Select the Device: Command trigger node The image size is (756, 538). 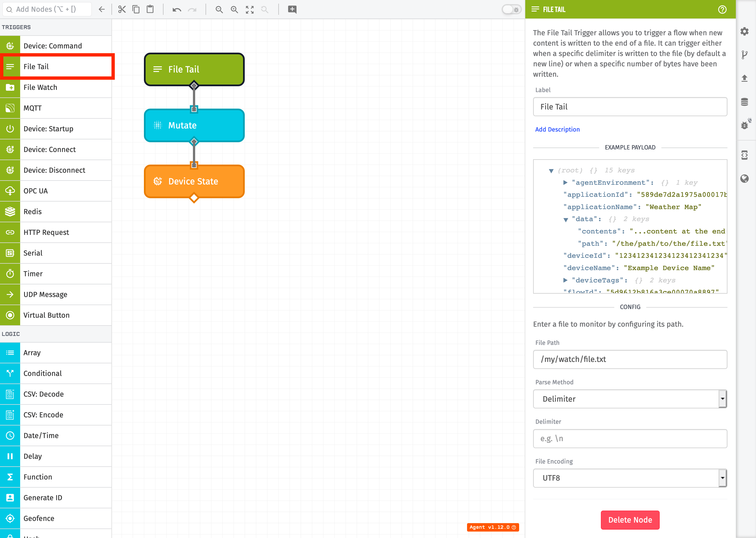pos(56,46)
